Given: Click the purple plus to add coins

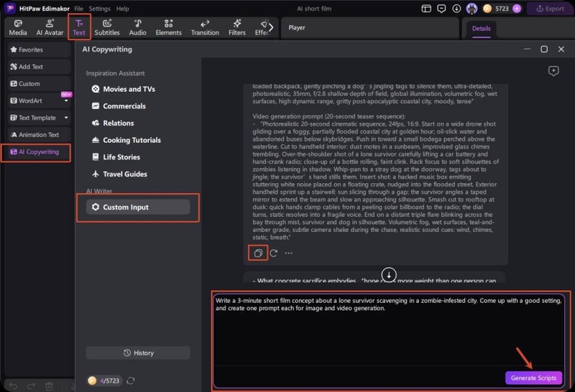Looking at the screenshot, I should point(517,9).
